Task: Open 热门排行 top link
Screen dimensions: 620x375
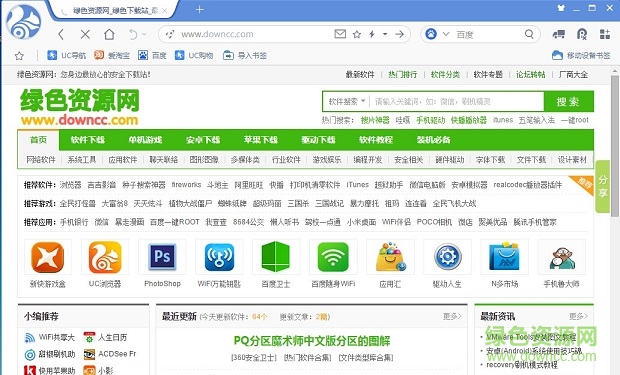Action: tap(403, 74)
